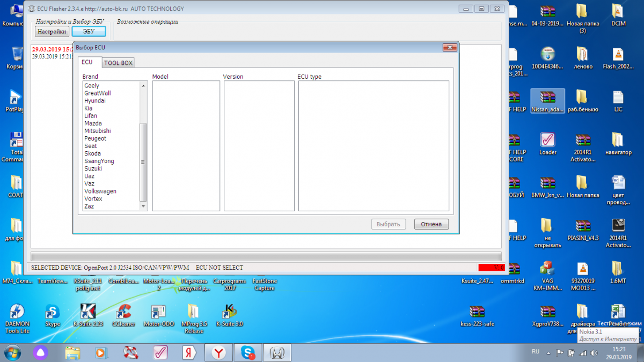Open the XgproV738 archive
644x362 pixels.
(x=547, y=315)
